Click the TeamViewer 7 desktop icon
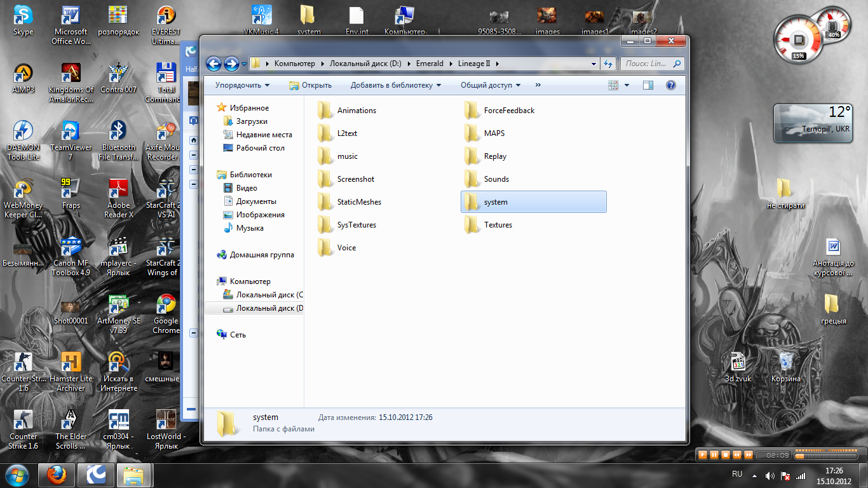This screenshot has height=488, width=868. (x=71, y=140)
